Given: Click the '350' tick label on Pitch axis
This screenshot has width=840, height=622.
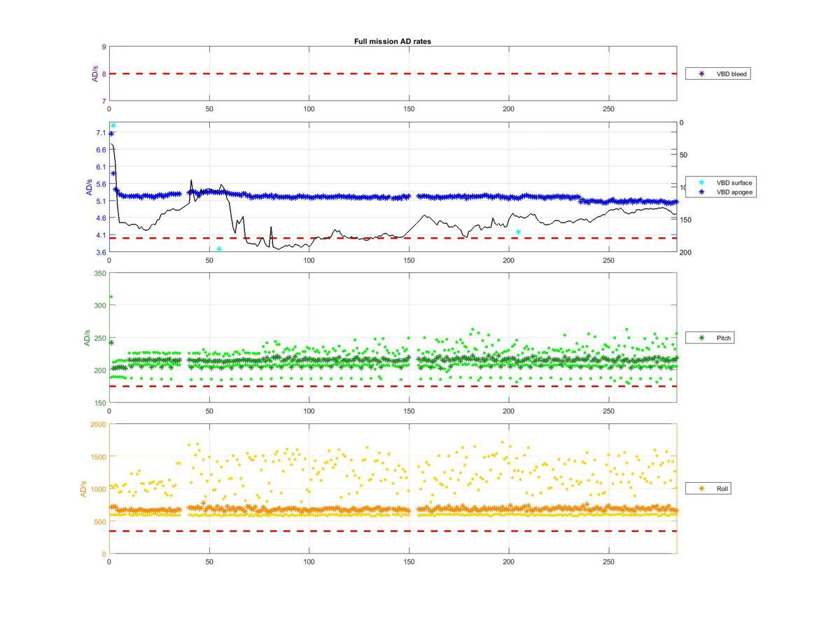Looking at the screenshot, I should click(x=99, y=274).
